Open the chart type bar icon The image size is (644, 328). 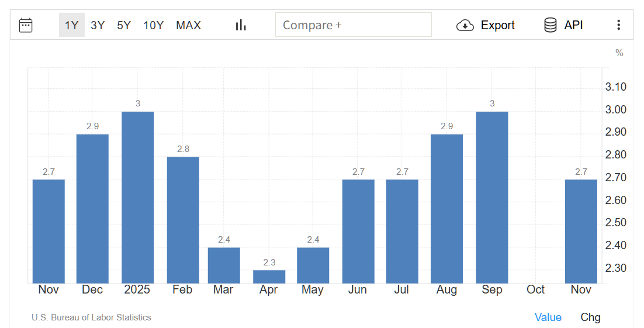pyautogui.click(x=241, y=25)
